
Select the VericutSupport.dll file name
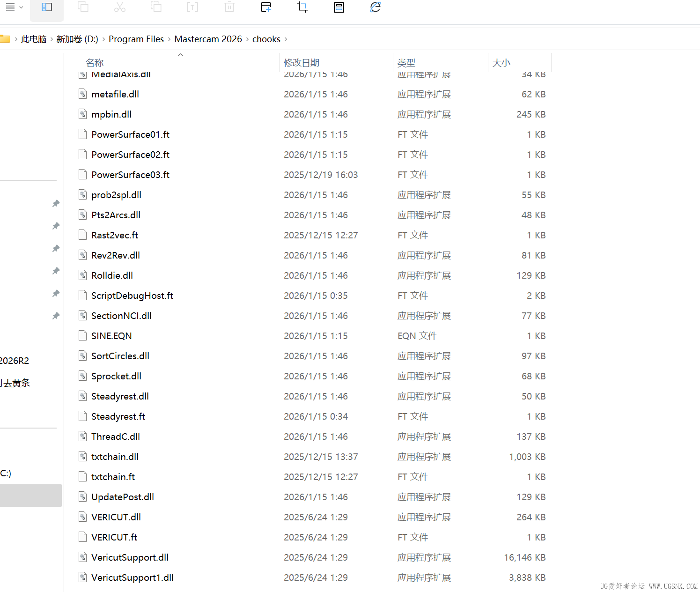(x=130, y=557)
